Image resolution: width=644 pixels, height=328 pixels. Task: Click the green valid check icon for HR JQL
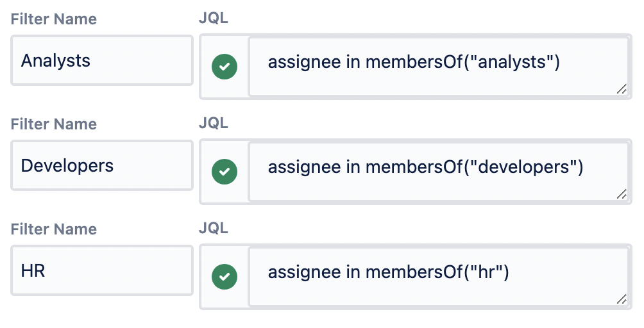click(225, 277)
